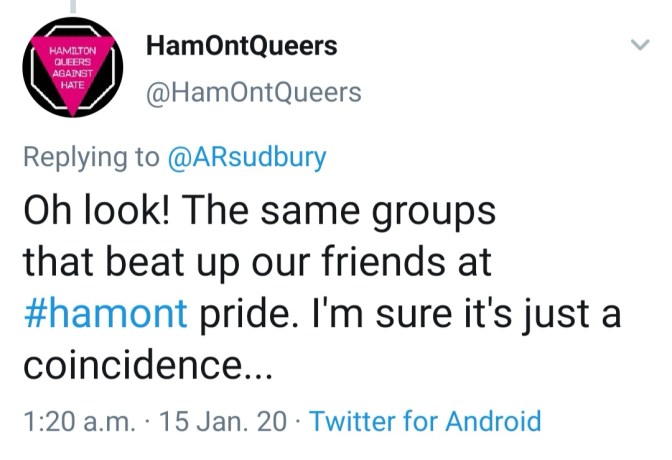Open the "Twitter for Android" source link
Image resolution: width=672 pixels, height=460 pixels.
(x=425, y=421)
